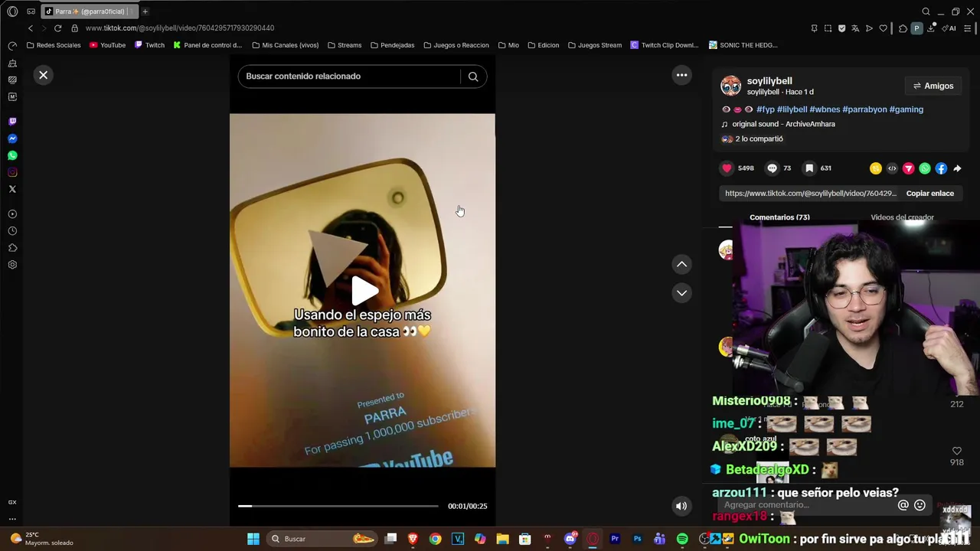Open the Twitch bookmark
This screenshot has height=551, width=980.
point(149,45)
